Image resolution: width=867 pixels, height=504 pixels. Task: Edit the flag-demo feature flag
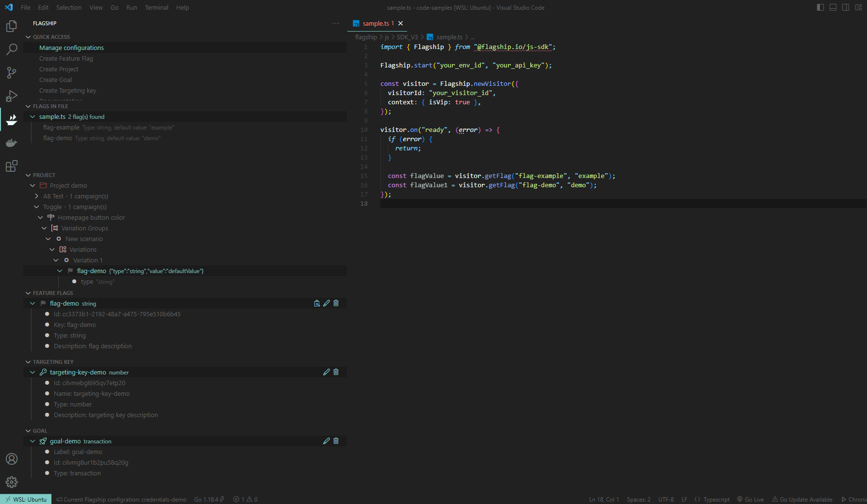(x=327, y=303)
